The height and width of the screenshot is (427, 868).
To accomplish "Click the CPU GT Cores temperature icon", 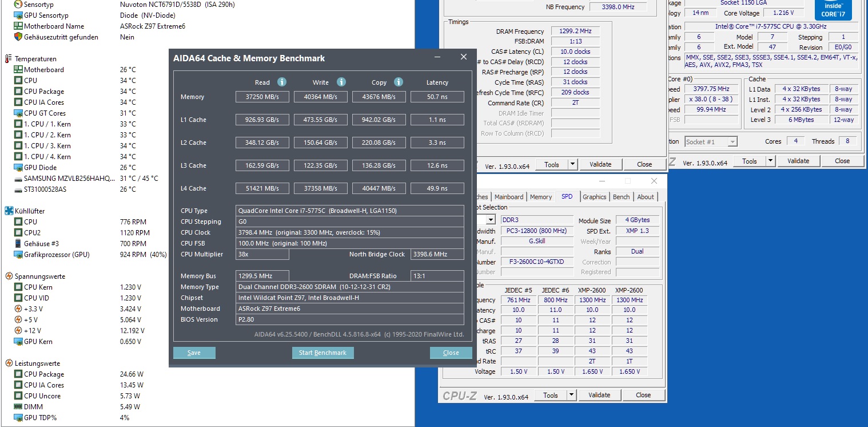I will pos(18,113).
